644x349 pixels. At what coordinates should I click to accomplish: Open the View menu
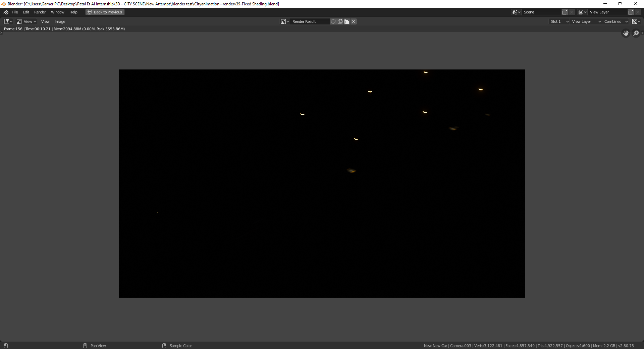click(45, 21)
